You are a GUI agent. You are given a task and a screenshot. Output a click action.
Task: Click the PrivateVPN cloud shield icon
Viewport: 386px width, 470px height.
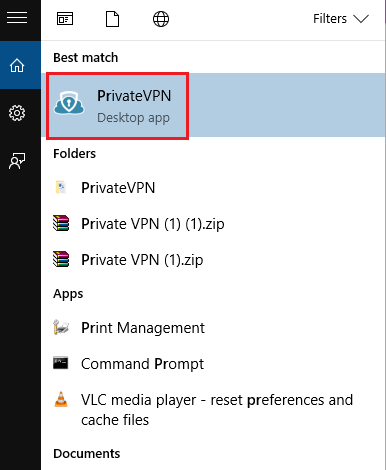[69, 103]
